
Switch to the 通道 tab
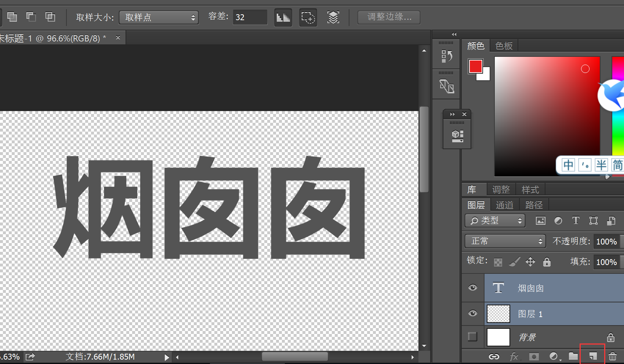pos(505,205)
